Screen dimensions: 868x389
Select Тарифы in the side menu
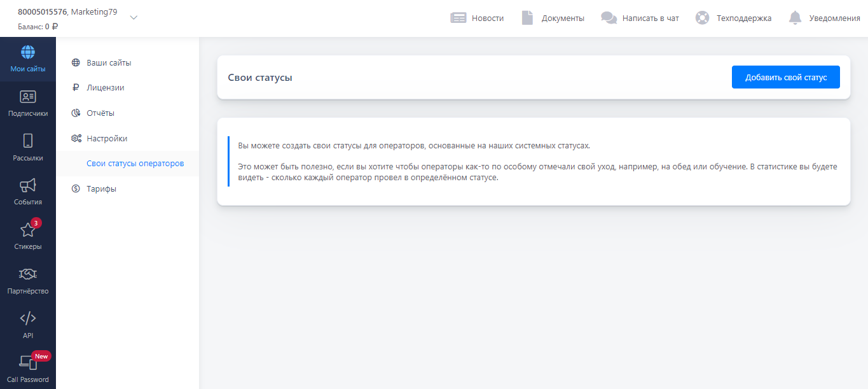(x=101, y=188)
